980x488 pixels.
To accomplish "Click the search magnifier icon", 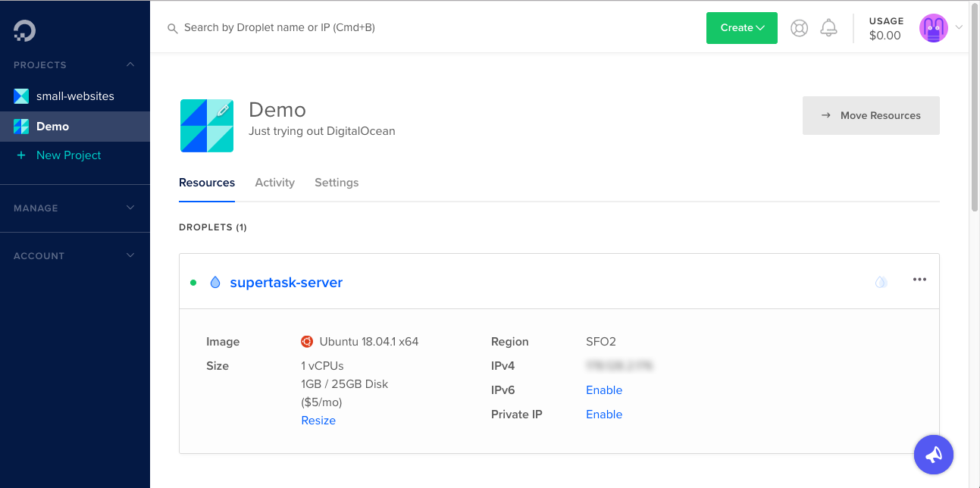I will (x=173, y=28).
